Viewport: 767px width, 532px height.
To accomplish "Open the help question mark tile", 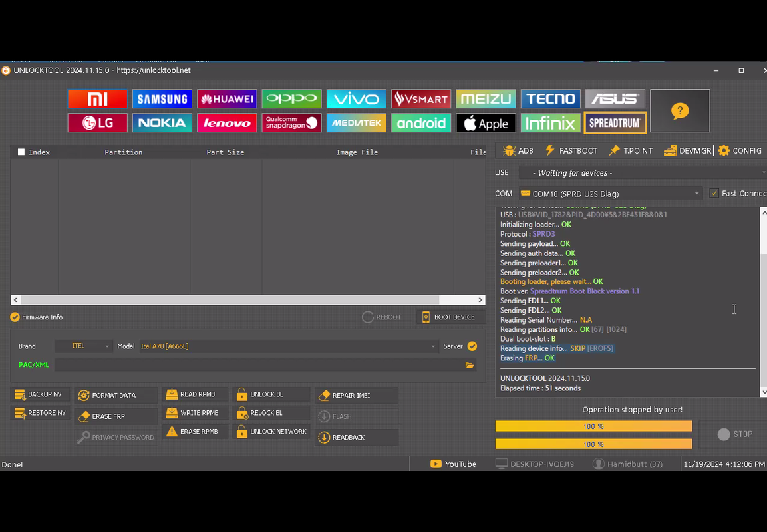I will tap(680, 111).
